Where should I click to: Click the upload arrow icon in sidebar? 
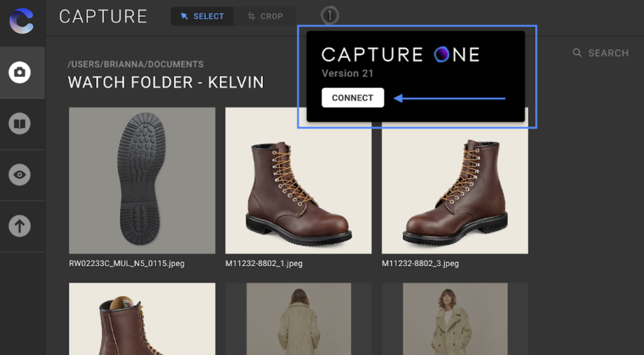tap(19, 226)
